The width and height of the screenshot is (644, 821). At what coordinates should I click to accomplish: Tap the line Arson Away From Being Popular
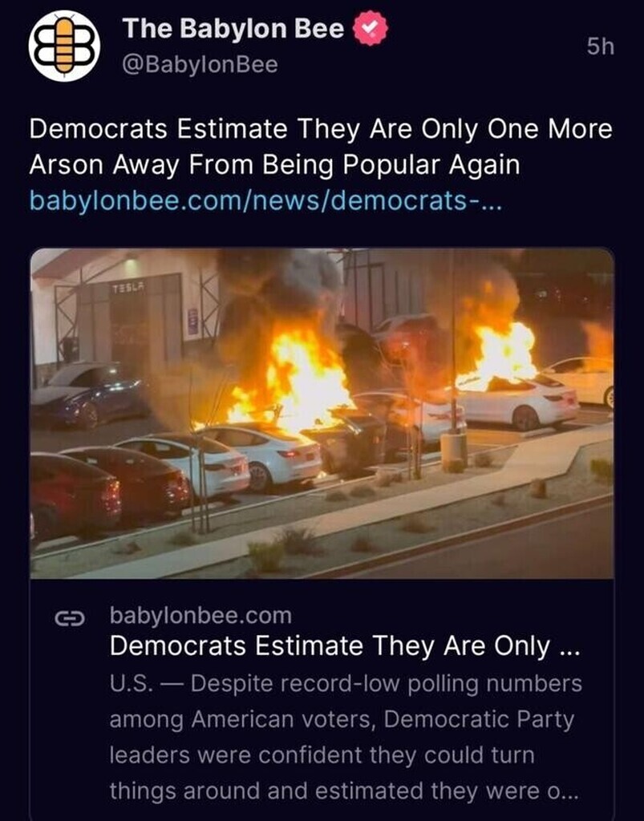(274, 165)
